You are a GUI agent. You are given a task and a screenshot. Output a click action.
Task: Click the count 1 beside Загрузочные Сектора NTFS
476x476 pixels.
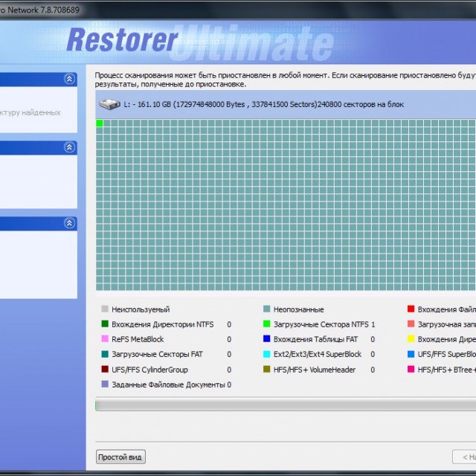373,324
